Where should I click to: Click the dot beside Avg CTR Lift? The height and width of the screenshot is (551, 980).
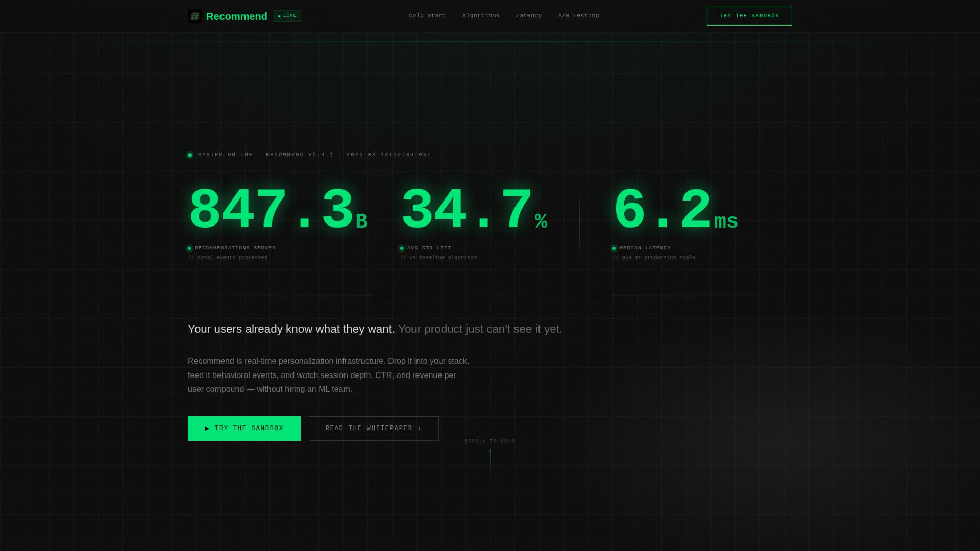pyautogui.click(x=402, y=248)
